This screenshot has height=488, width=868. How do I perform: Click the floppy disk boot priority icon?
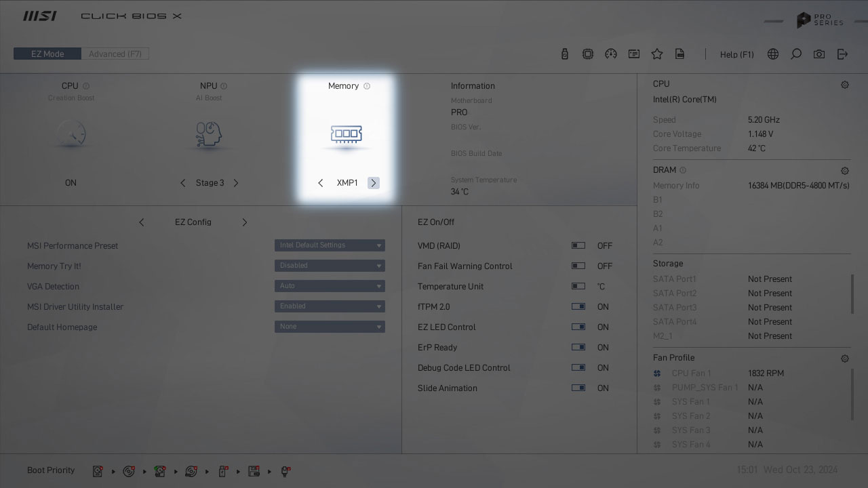[254, 471]
